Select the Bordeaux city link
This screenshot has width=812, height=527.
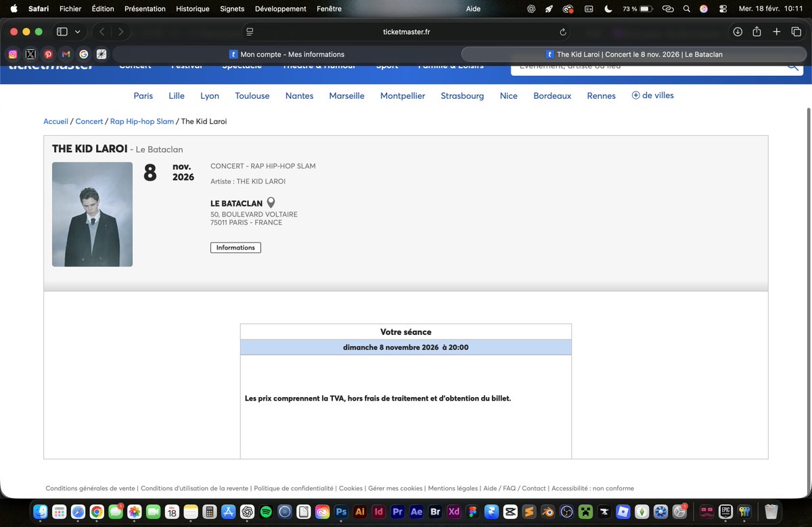point(552,96)
